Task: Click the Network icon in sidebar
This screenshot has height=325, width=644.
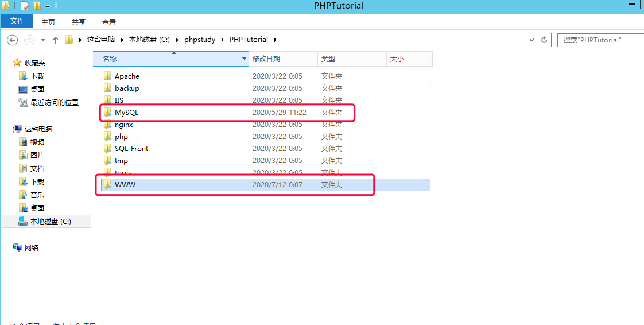Action: pyautogui.click(x=17, y=248)
